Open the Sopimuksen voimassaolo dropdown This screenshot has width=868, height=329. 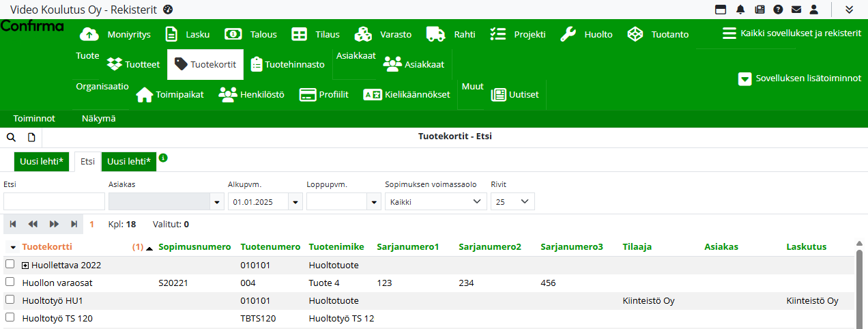coord(435,201)
